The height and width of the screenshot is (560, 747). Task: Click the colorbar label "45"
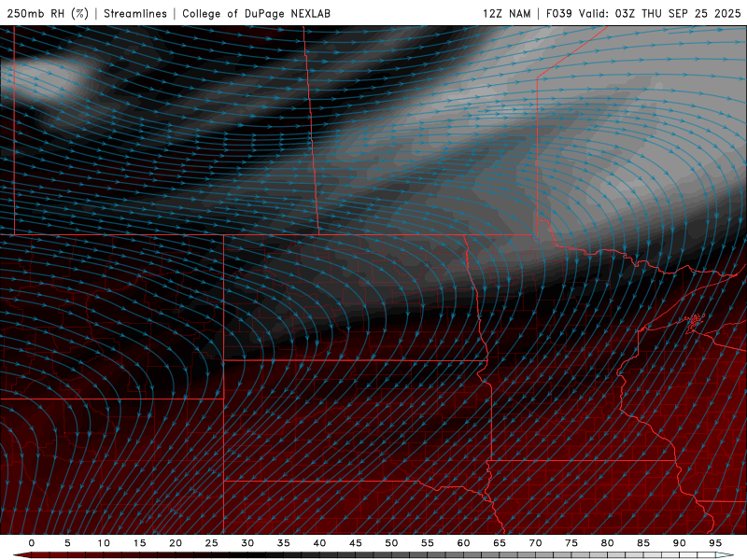click(x=356, y=543)
